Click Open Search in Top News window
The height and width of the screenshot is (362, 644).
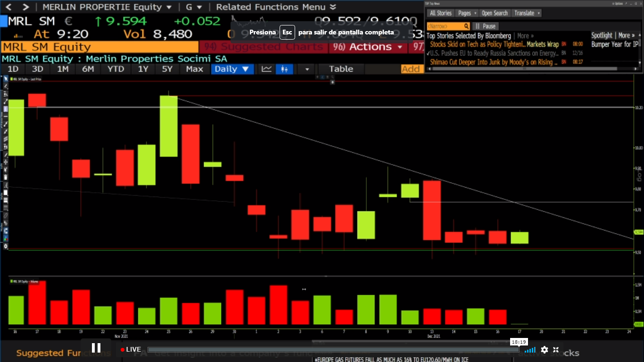point(495,13)
